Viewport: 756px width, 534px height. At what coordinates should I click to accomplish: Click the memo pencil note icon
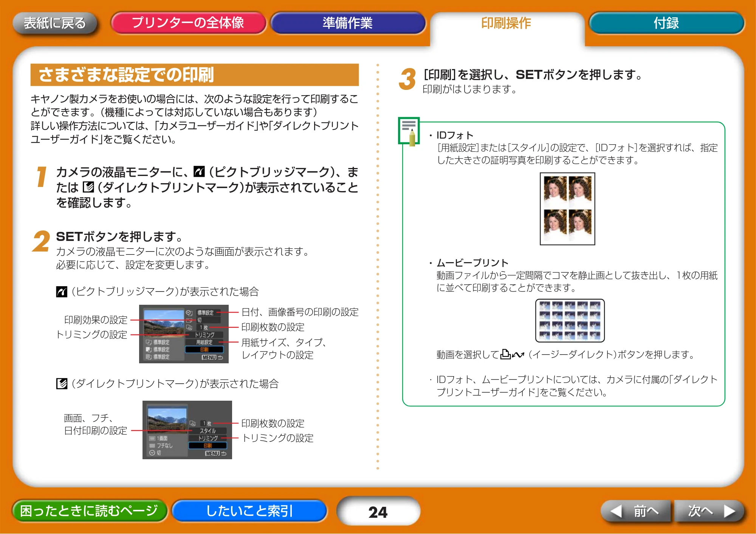tap(409, 131)
